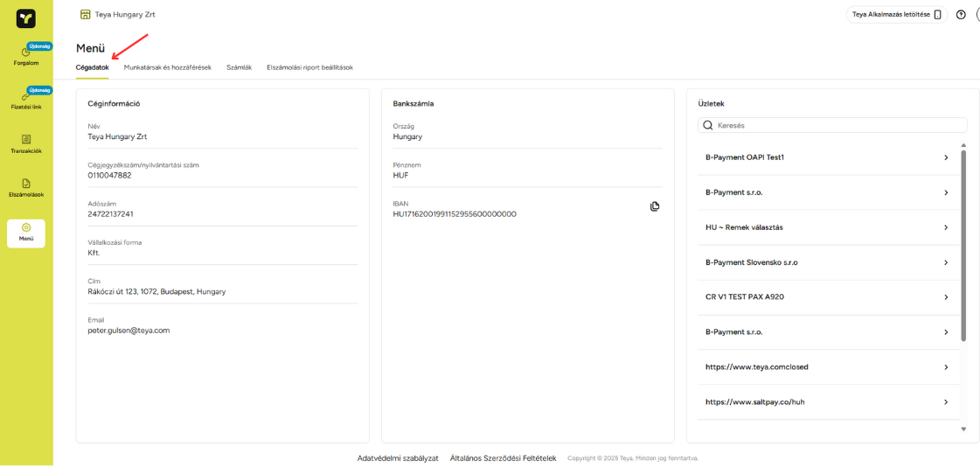The height and width of the screenshot is (467, 980).
Task: Click the Teya logo in sidebar
Action: (26, 18)
